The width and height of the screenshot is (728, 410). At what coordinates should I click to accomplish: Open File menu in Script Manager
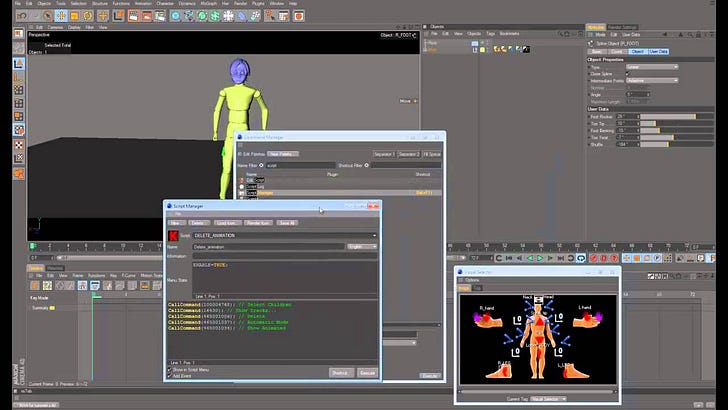point(178,214)
